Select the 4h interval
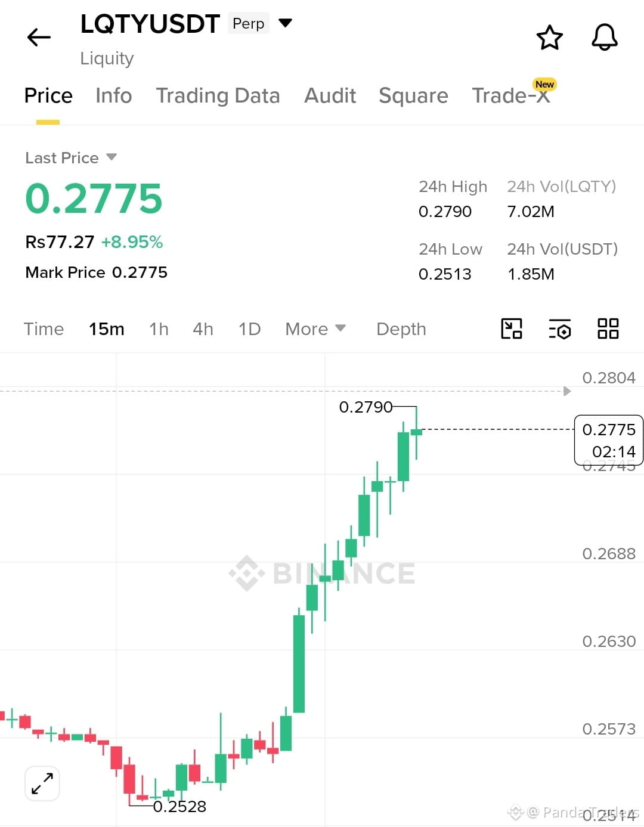644x827 pixels. click(x=203, y=329)
